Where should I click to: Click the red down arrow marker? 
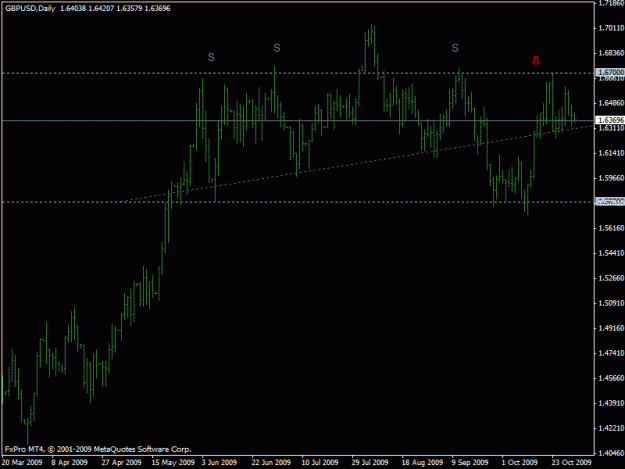[x=536, y=61]
